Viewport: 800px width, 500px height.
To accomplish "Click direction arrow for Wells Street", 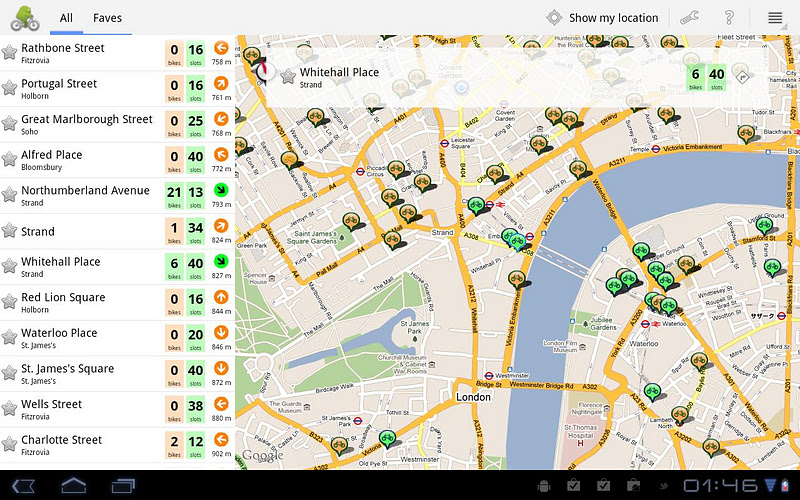I will [221, 404].
